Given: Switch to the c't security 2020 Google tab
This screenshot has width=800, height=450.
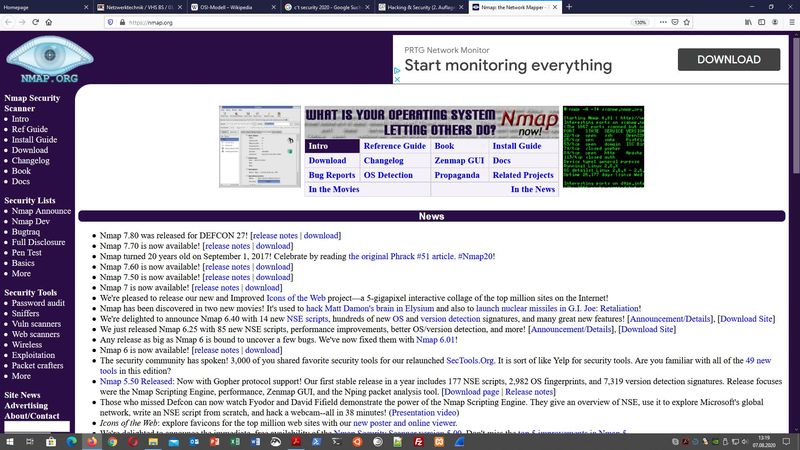Looking at the screenshot, I should pyautogui.click(x=327, y=7).
